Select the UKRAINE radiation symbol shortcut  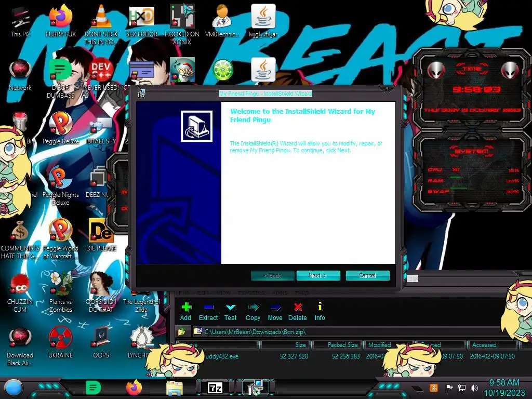(60, 343)
